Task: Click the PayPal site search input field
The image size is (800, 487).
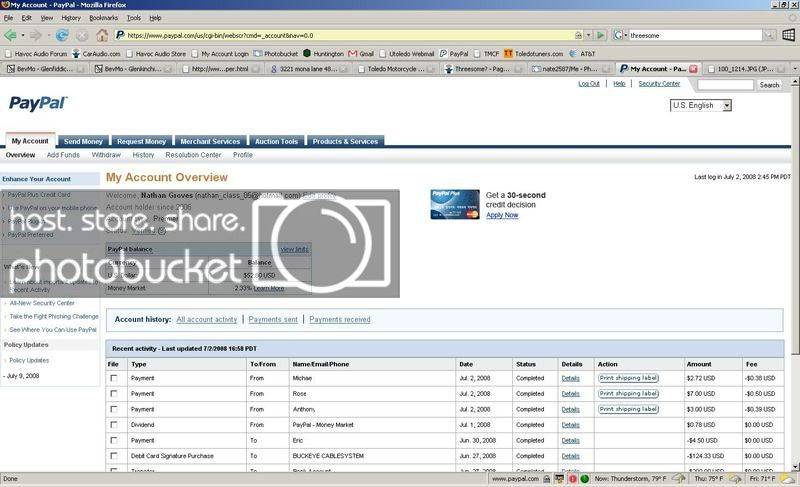Action: pyautogui.click(x=725, y=85)
